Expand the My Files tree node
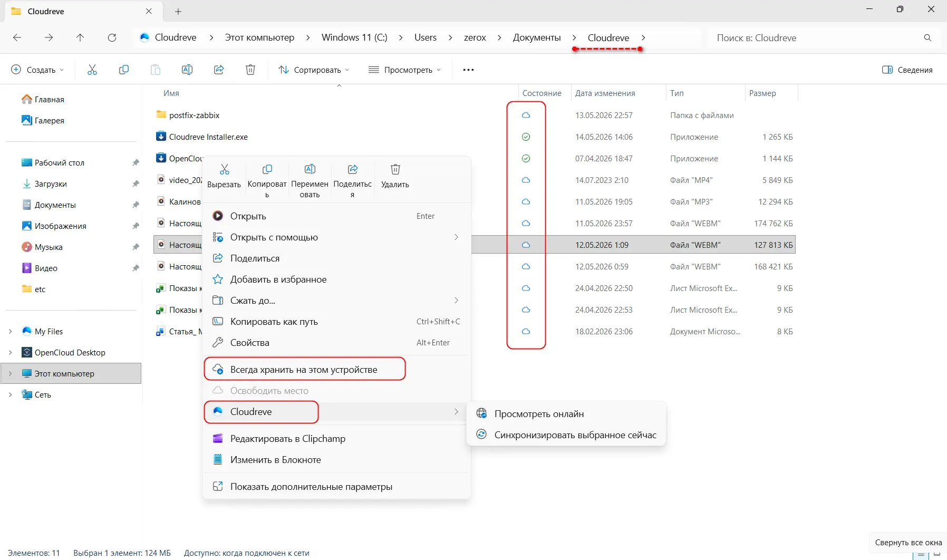 point(10,331)
